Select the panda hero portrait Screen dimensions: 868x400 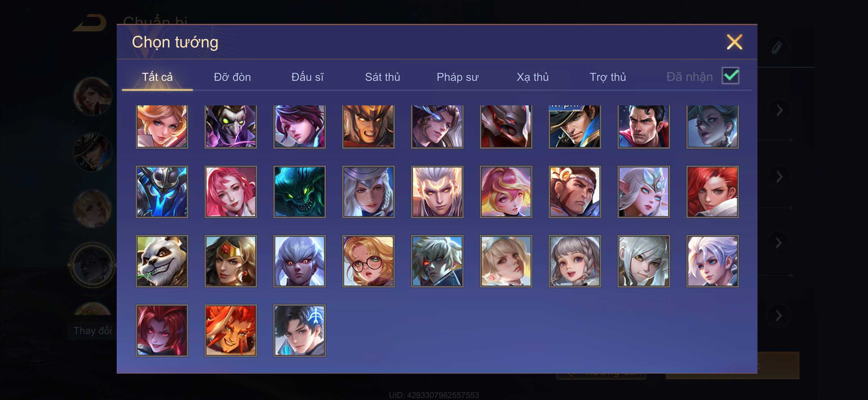point(162,261)
